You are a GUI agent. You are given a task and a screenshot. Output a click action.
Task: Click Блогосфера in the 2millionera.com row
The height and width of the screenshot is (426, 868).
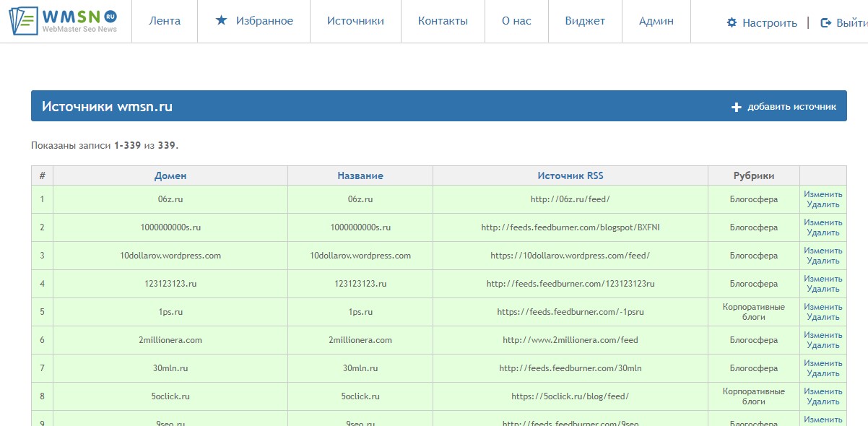coord(754,340)
